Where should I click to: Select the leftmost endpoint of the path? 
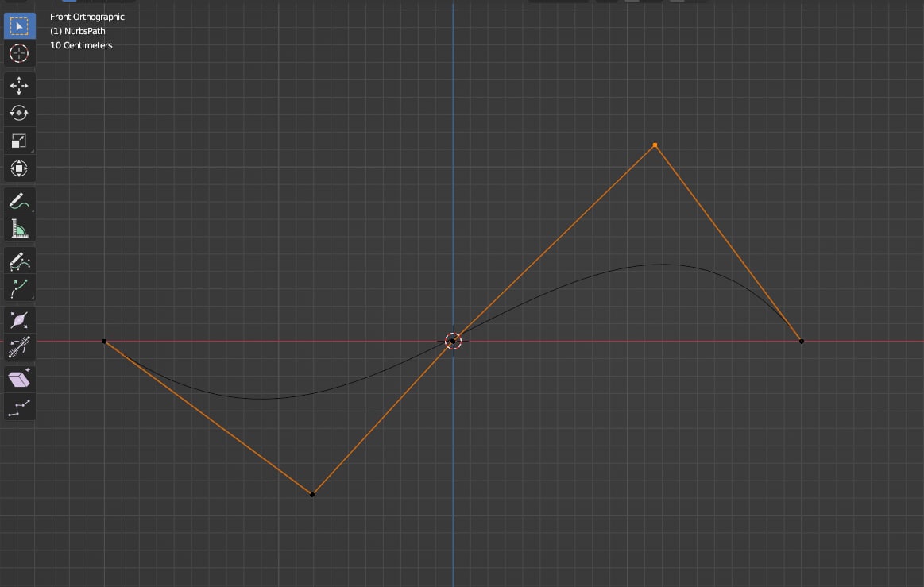tap(104, 342)
